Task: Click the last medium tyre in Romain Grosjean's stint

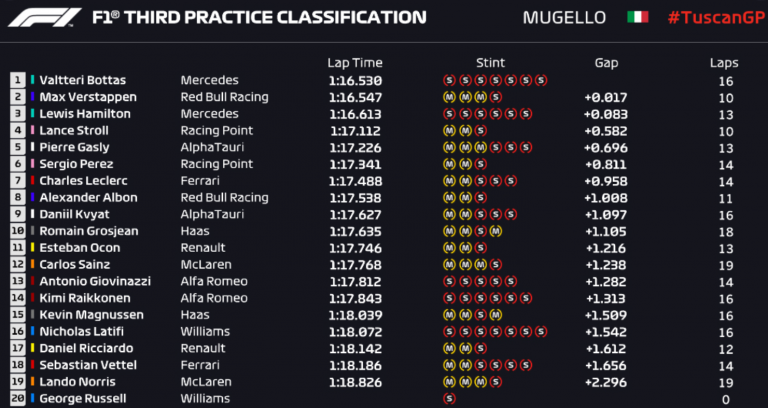Action: click(497, 231)
